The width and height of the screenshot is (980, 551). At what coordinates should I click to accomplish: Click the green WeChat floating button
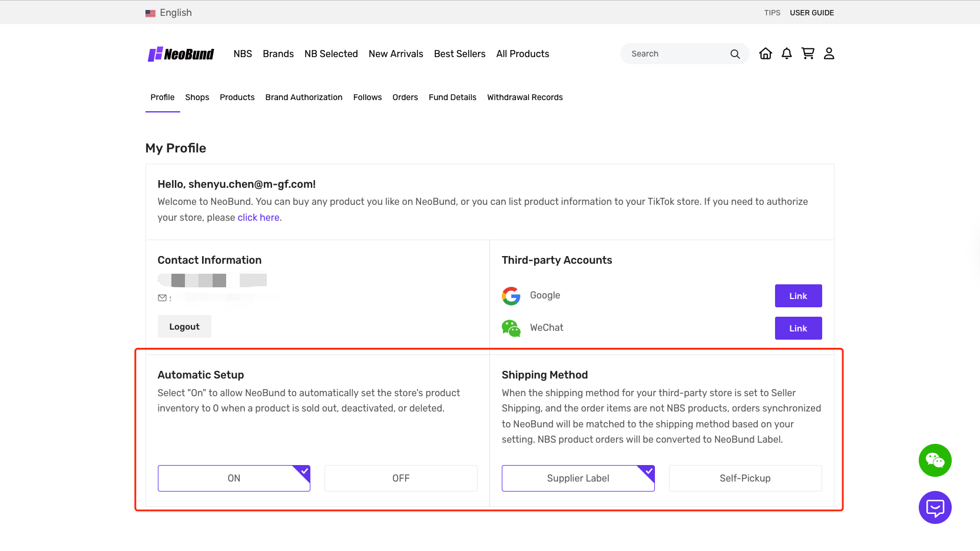point(935,460)
